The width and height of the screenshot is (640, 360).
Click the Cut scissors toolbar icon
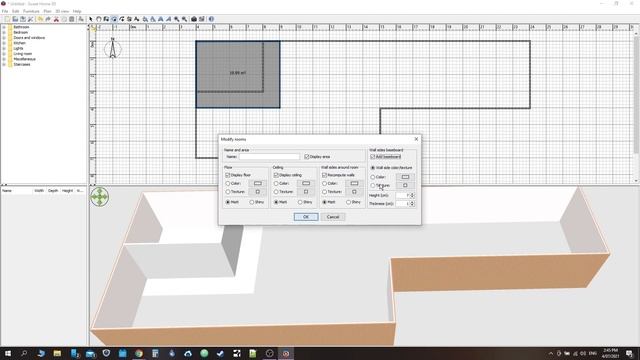56,19
